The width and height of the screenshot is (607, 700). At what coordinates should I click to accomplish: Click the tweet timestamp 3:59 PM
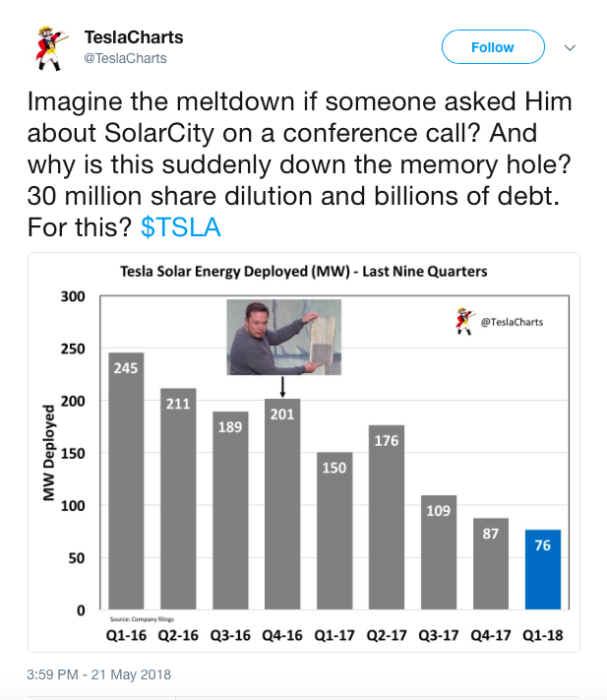coord(98,674)
